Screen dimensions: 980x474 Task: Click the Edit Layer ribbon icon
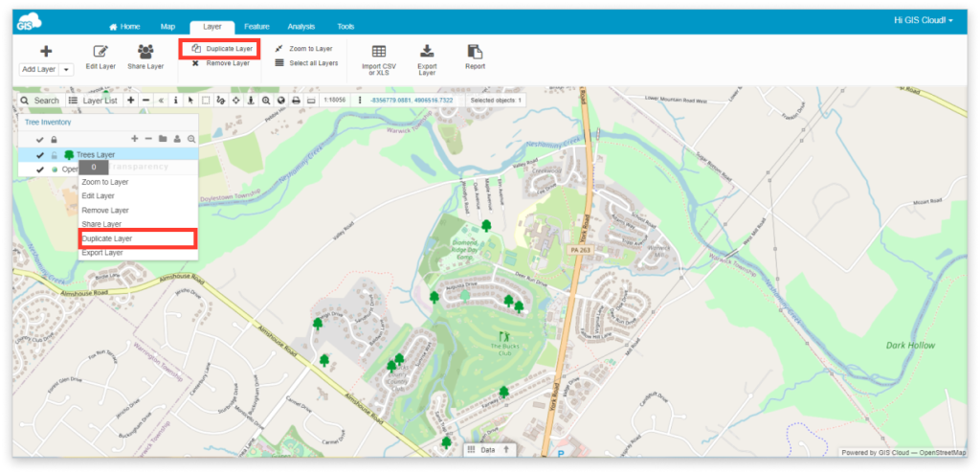[x=100, y=56]
